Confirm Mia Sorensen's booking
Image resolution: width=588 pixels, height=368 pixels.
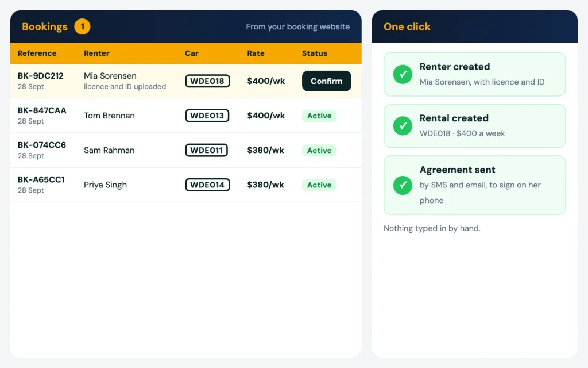(x=326, y=81)
